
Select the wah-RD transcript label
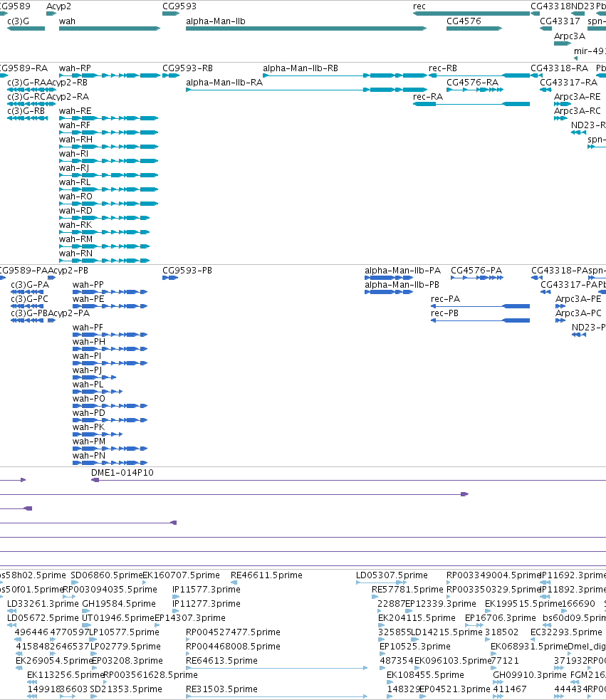click(76, 211)
